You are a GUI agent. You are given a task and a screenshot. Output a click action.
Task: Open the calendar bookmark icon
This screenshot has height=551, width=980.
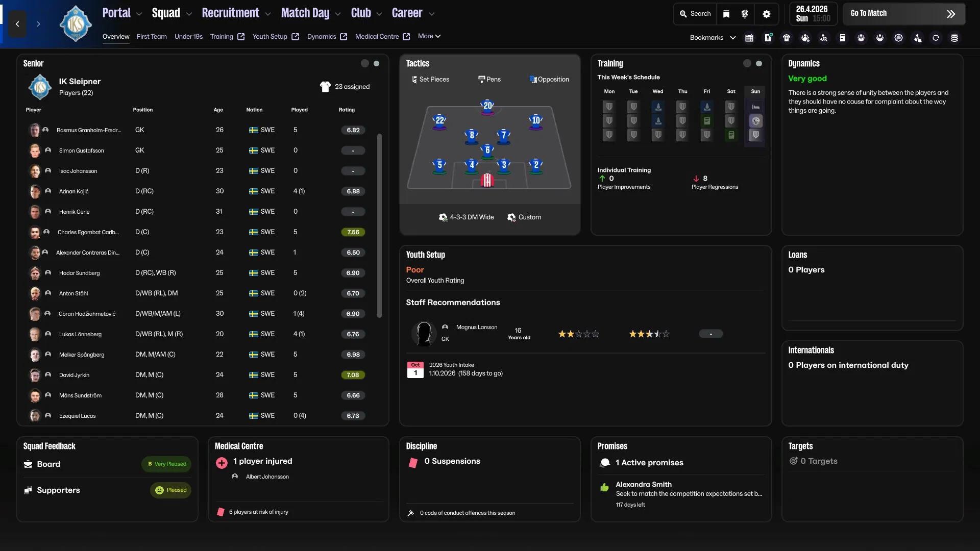pos(749,38)
